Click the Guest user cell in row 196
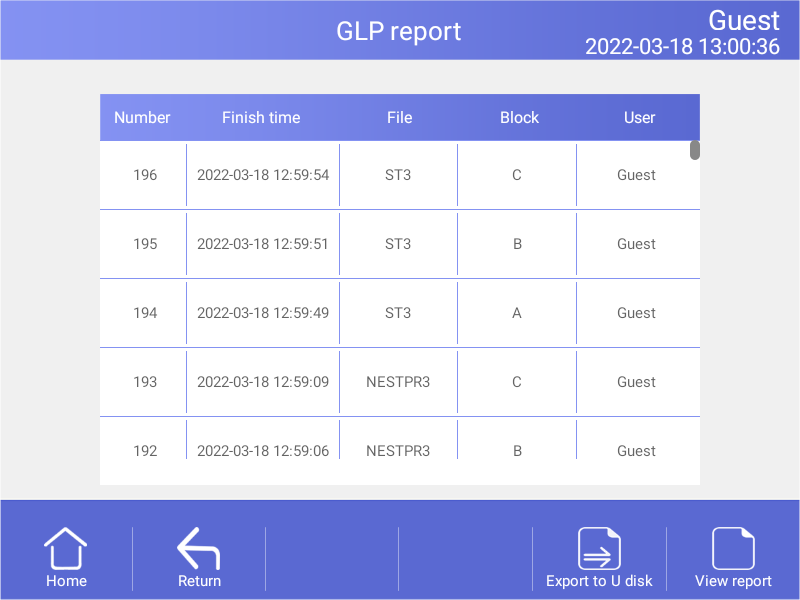Viewport: 800px width, 600px height. tap(636, 175)
